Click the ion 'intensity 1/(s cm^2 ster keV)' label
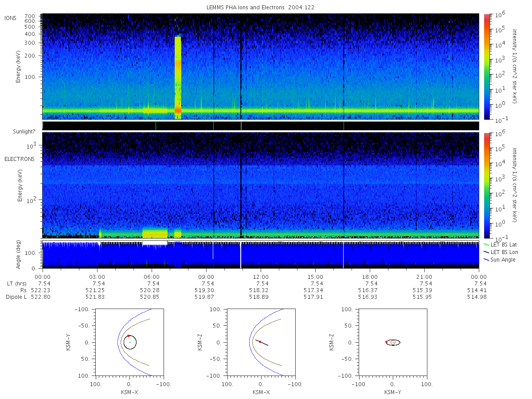 point(515,66)
